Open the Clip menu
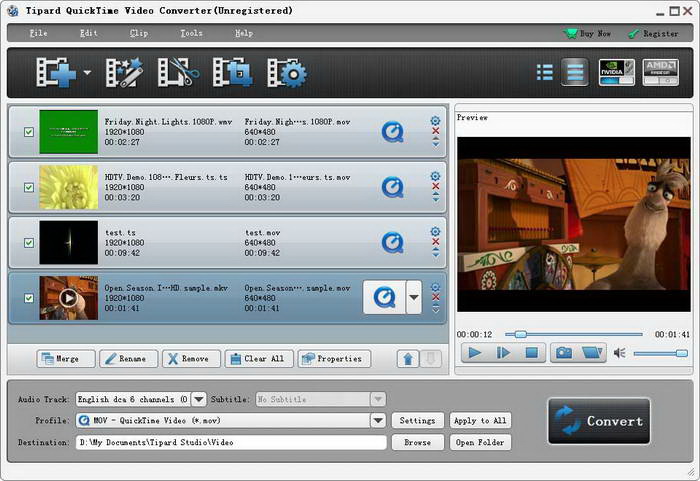 [138, 33]
